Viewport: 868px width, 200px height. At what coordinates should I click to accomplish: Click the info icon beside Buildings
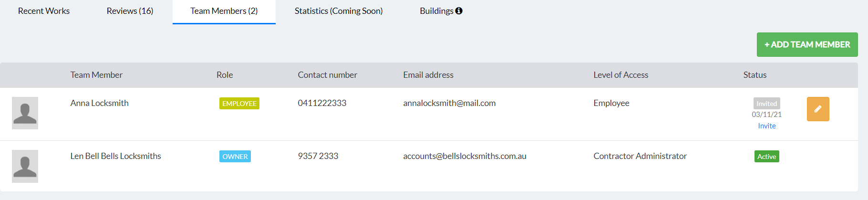click(459, 11)
